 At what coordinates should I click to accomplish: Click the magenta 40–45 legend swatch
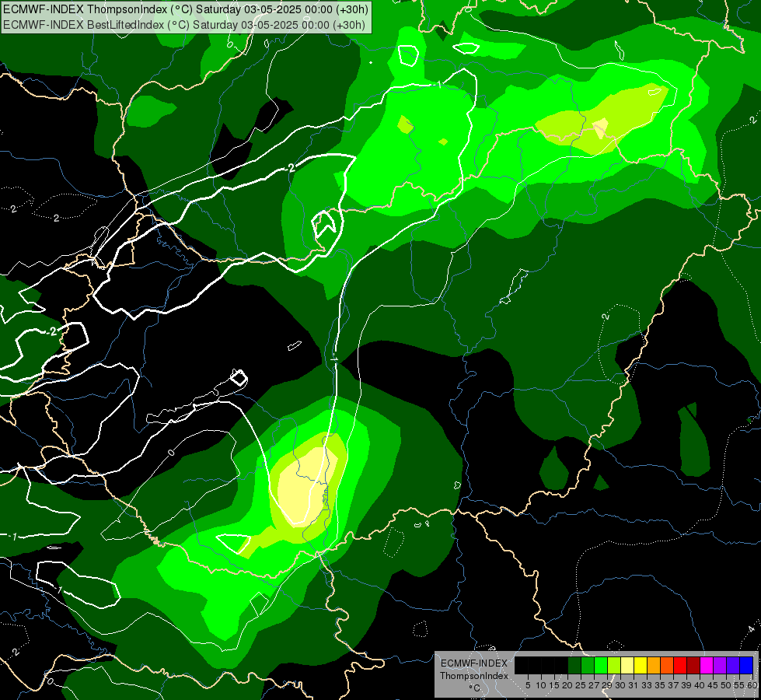pos(707,666)
